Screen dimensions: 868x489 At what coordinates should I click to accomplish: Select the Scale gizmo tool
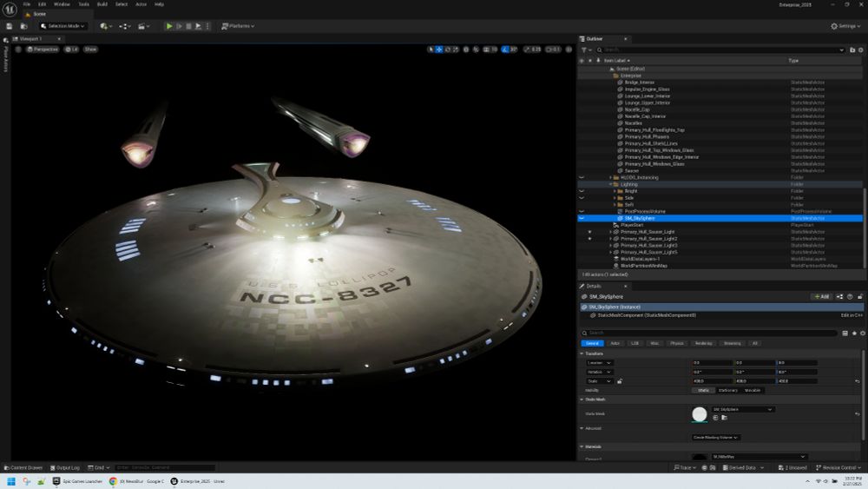tap(456, 50)
